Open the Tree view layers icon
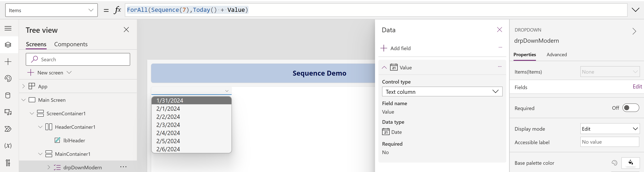644x172 pixels. pyautogui.click(x=8, y=45)
